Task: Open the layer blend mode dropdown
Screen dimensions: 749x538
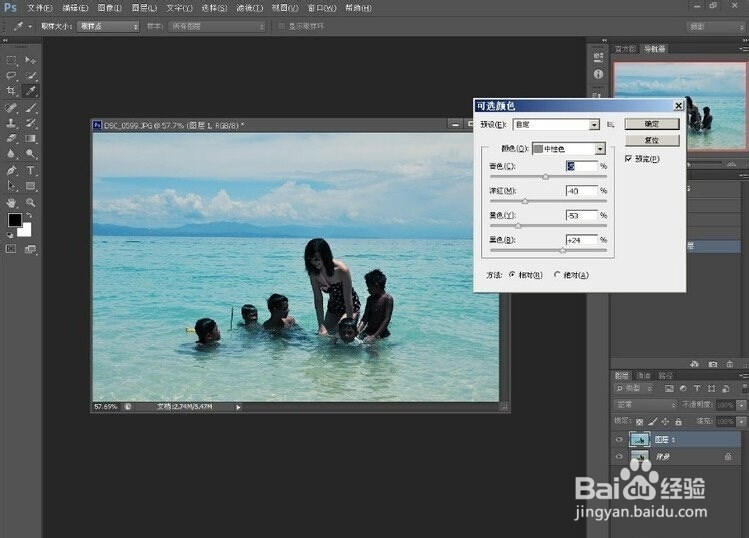Action: [645, 405]
